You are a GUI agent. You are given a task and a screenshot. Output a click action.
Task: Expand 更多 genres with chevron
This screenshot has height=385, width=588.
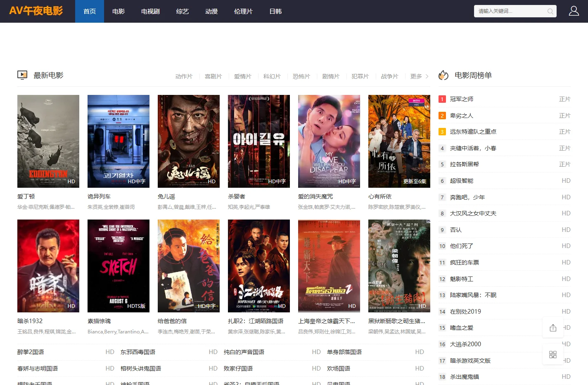(419, 76)
